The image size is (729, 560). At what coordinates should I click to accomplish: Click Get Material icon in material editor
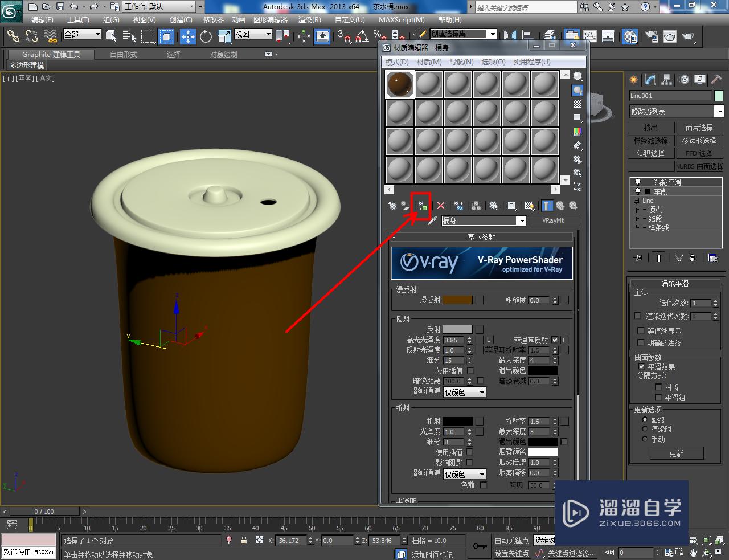392,206
